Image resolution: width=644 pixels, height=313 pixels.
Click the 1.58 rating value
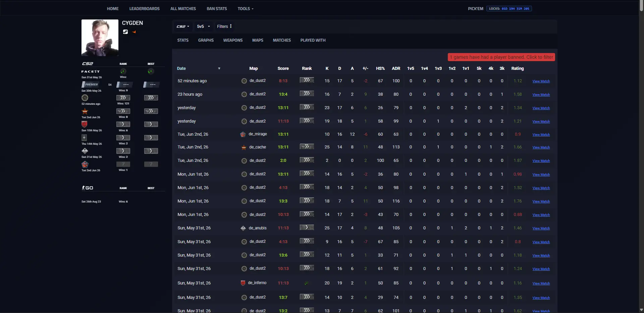[518, 94]
